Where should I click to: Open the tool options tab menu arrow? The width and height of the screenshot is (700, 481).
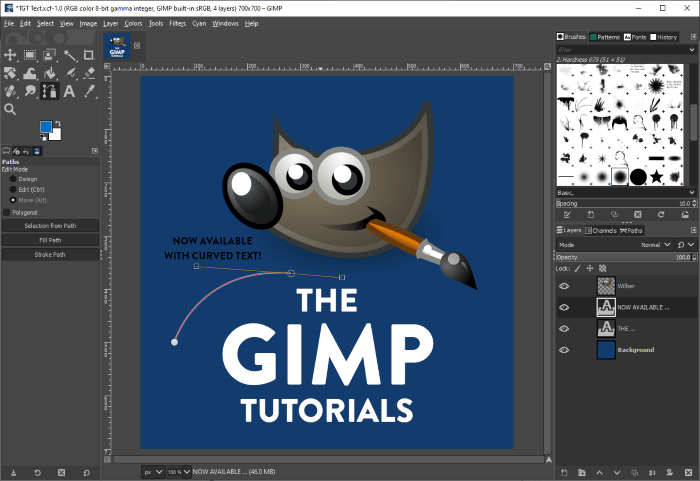click(95, 151)
